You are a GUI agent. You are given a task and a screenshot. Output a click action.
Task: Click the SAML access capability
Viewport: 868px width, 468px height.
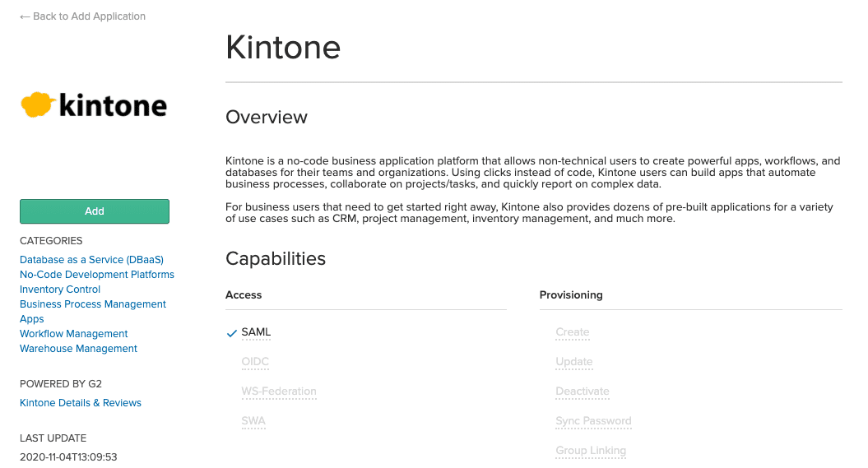tap(256, 332)
